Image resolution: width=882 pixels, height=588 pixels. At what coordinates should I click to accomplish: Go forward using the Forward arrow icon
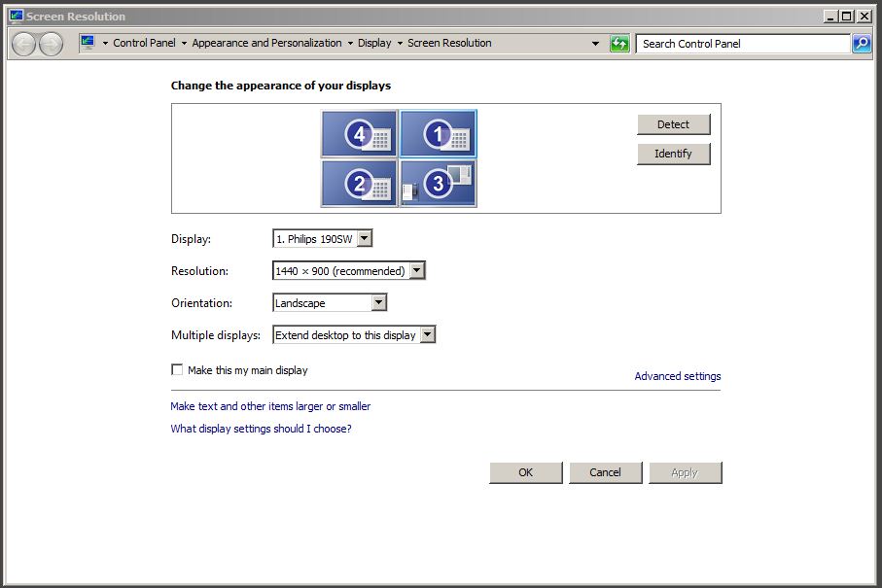click(52, 44)
